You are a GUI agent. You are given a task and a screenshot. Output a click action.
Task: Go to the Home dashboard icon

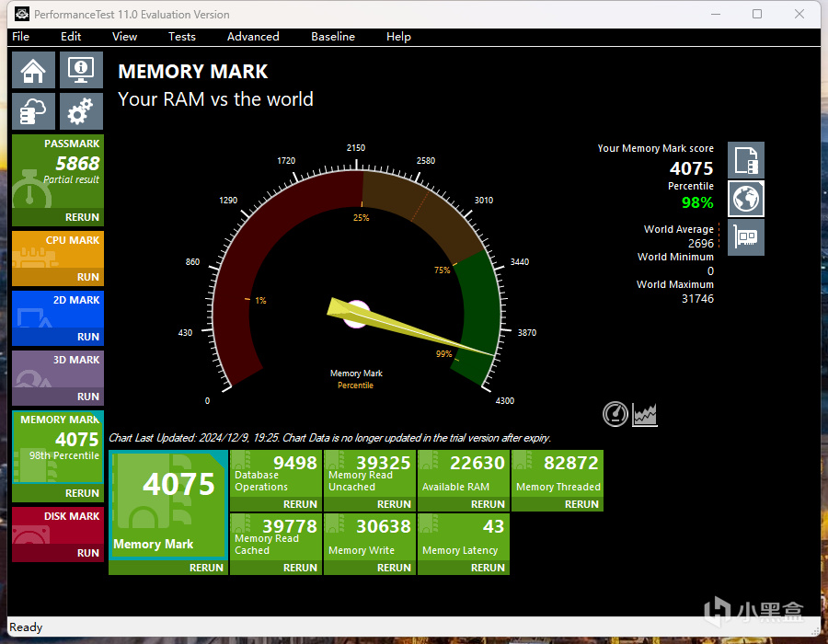point(33,70)
